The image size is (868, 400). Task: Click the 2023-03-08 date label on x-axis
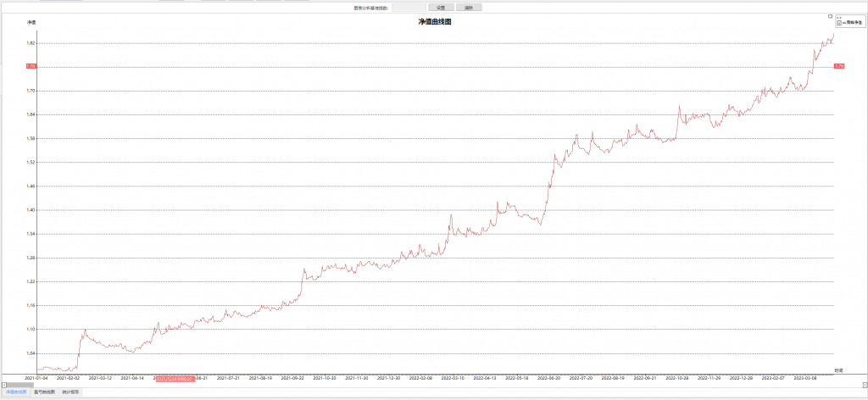pos(805,378)
